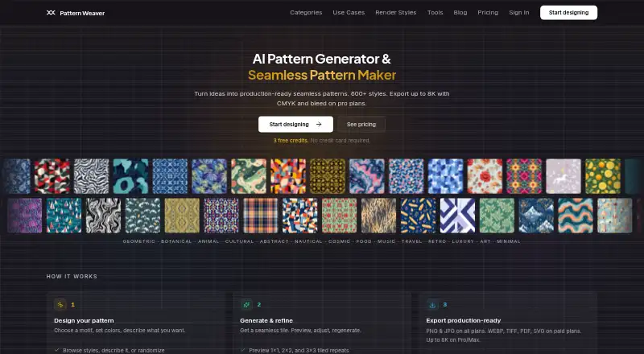Image resolution: width=644 pixels, height=354 pixels.
Task: Select the red roses on cream pattern
Action: (485, 176)
